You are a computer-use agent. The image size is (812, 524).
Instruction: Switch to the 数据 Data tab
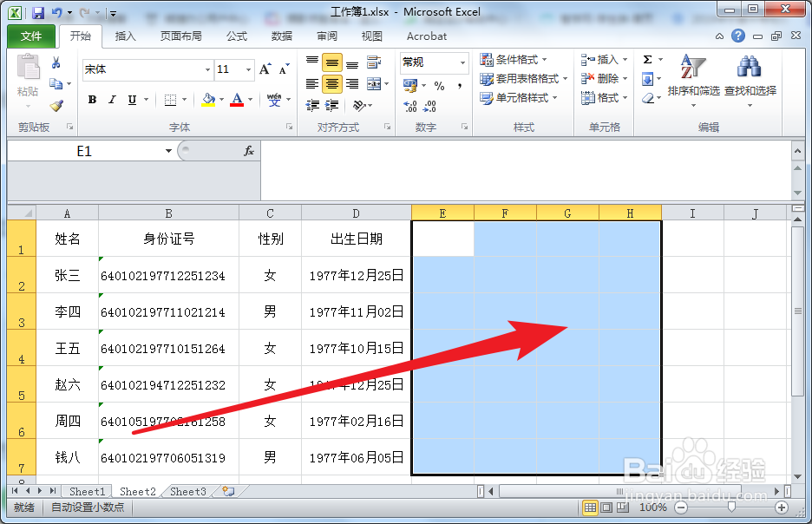[x=282, y=36]
